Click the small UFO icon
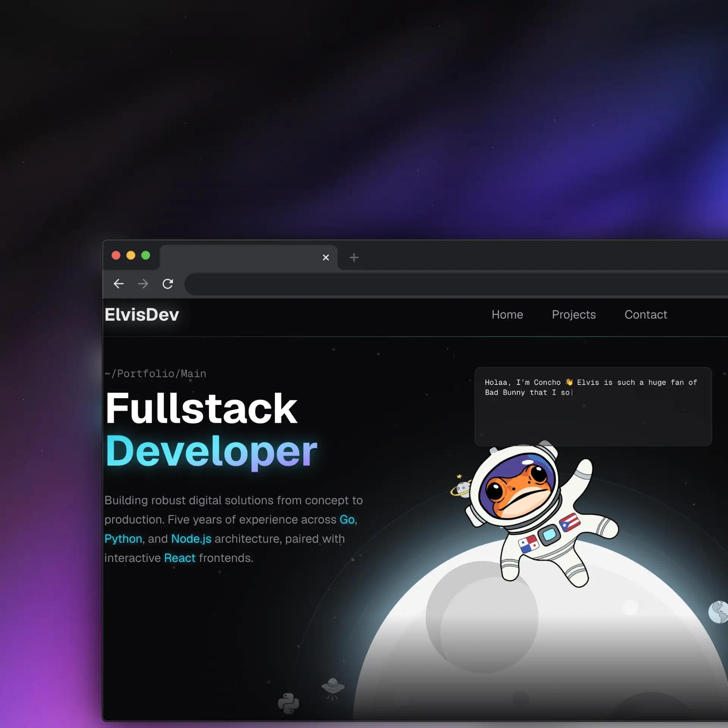The height and width of the screenshot is (728, 728). click(x=333, y=688)
